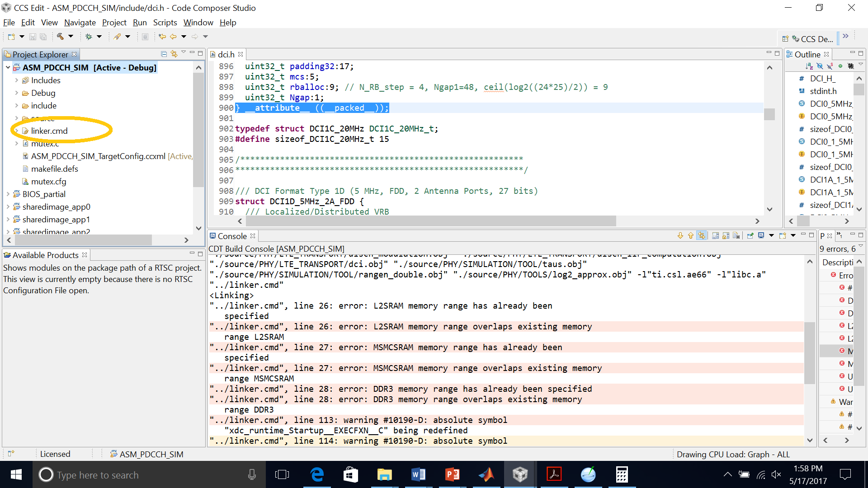Image resolution: width=868 pixels, height=488 pixels.
Task: Click the Open Console icon
Action: click(x=783, y=235)
